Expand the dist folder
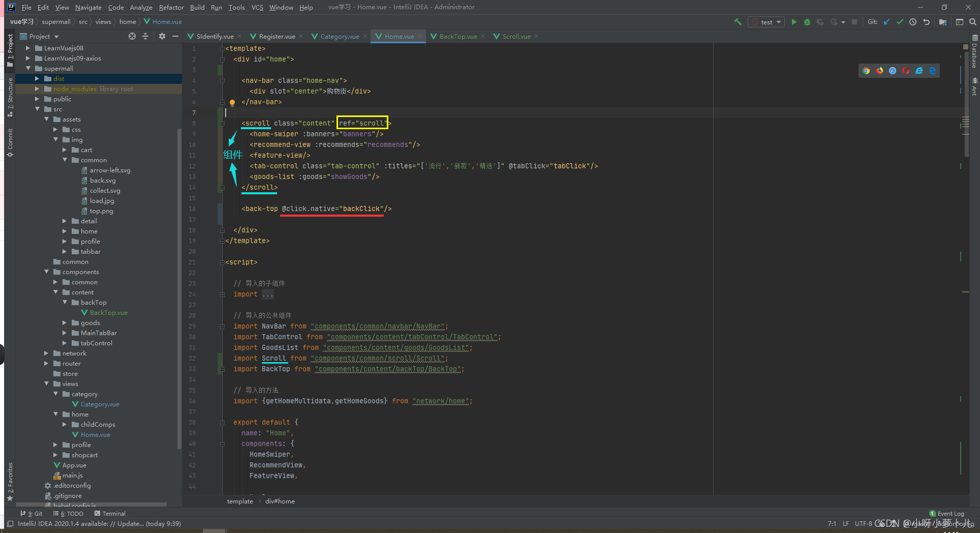The image size is (980, 533). (37, 78)
